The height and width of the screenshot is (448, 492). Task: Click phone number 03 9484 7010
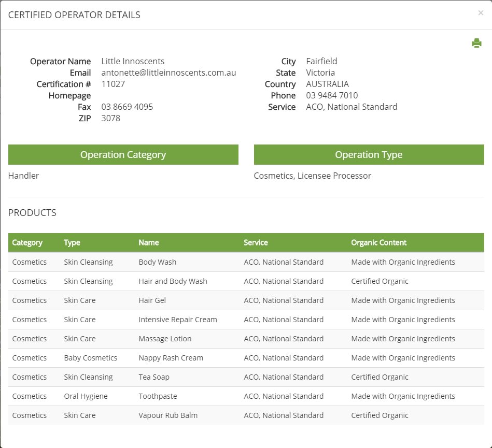332,95
